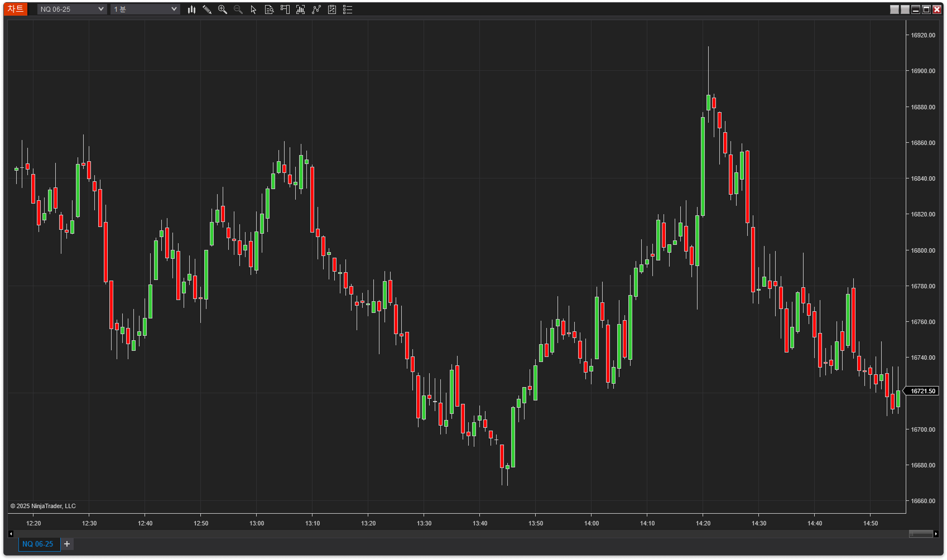Click the 16700.00 price axis label

pyautogui.click(x=923, y=429)
